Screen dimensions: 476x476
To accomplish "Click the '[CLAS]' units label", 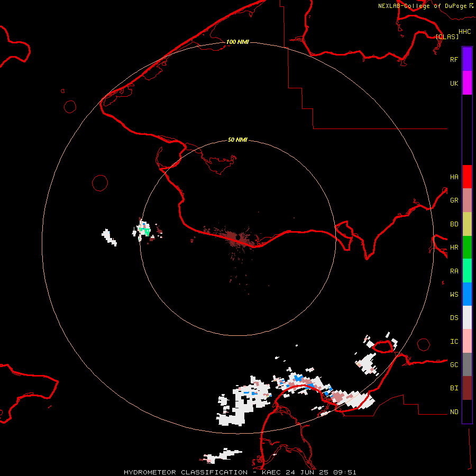I will click(447, 36).
